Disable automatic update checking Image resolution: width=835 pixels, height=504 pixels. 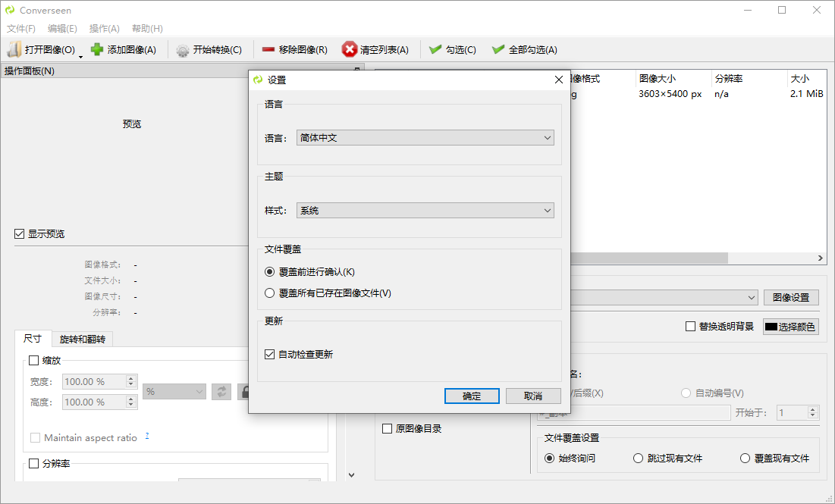270,354
